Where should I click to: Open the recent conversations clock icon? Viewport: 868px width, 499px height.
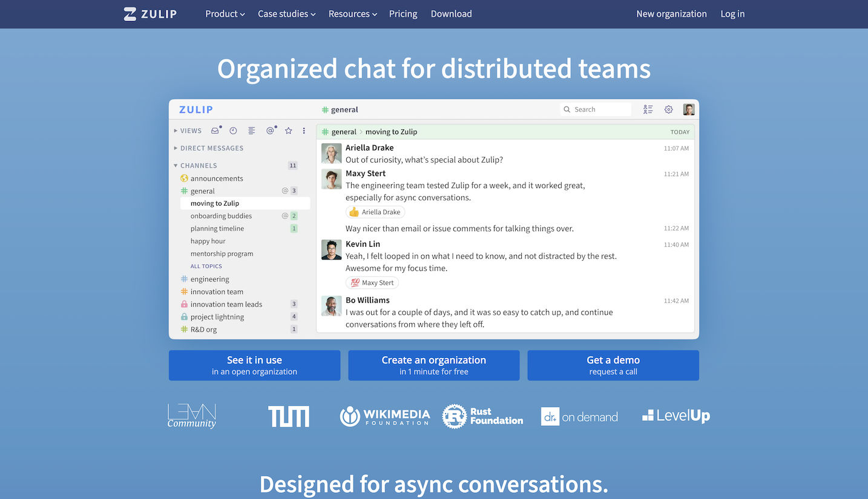tap(233, 131)
